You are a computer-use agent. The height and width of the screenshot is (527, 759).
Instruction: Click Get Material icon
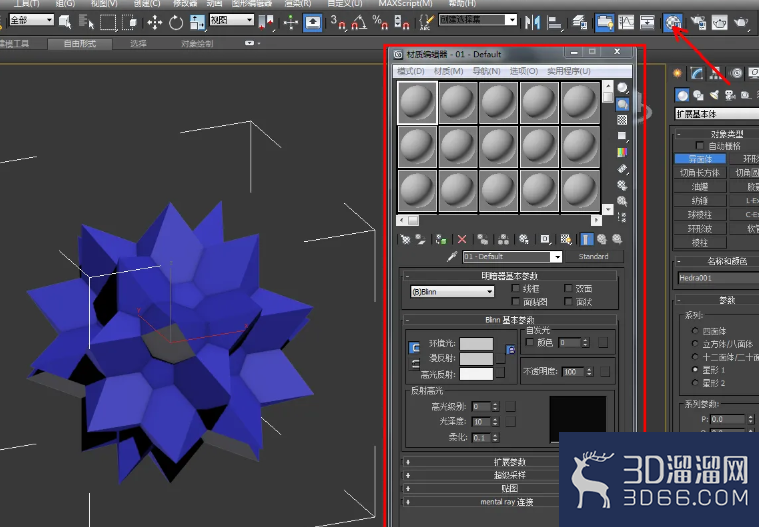[405, 239]
